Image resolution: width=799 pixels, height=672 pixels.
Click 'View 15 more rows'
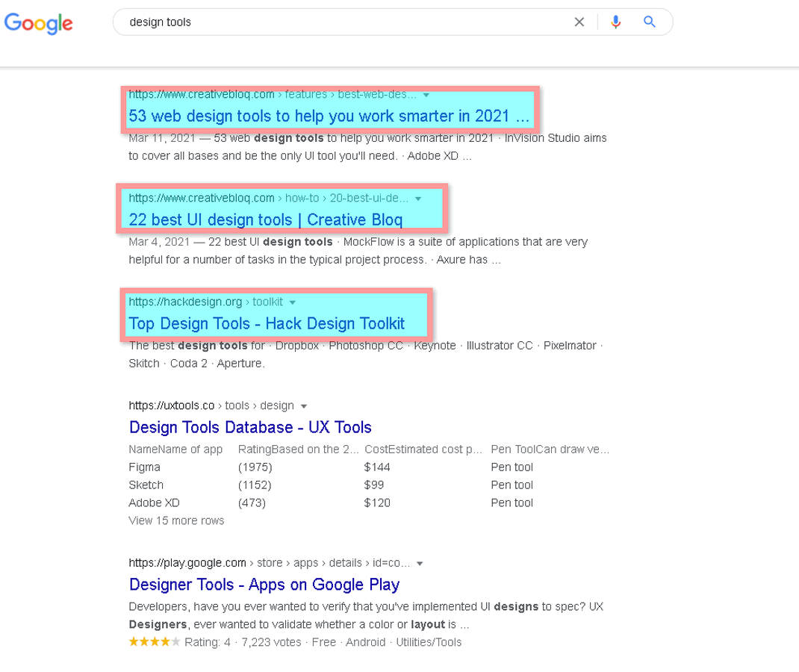click(x=176, y=520)
